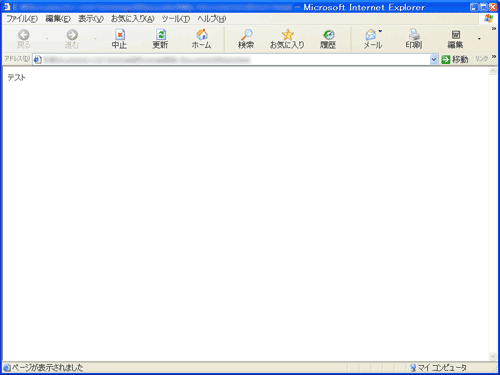Screen dimensions: 500x375
Task: Expand the address bar history dropdown
Action: coord(434,60)
